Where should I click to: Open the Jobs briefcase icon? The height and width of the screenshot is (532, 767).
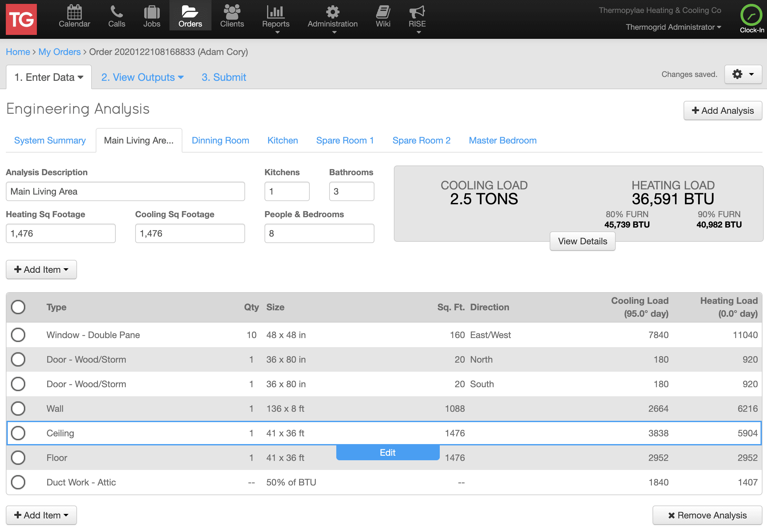(152, 13)
